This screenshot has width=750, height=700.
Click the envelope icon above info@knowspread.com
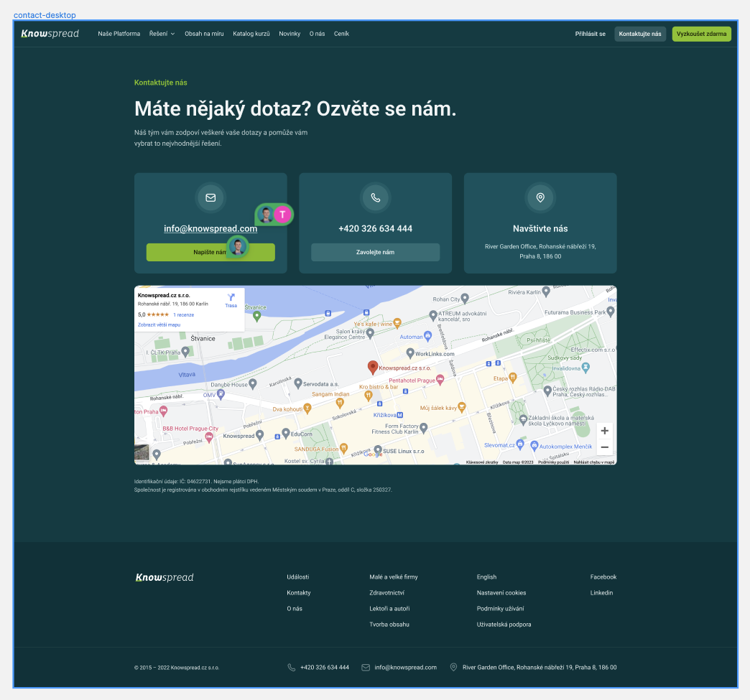click(x=210, y=198)
